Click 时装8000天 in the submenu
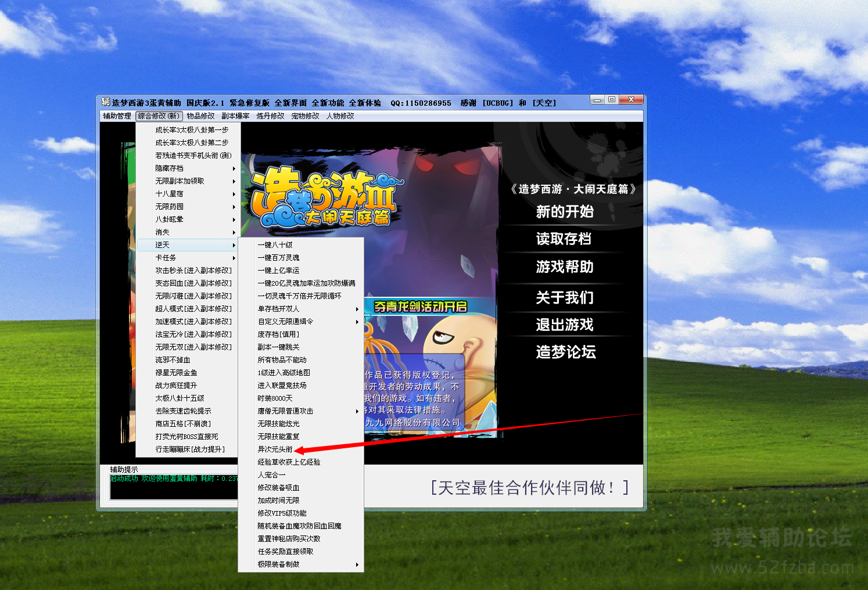 [301, 398]
